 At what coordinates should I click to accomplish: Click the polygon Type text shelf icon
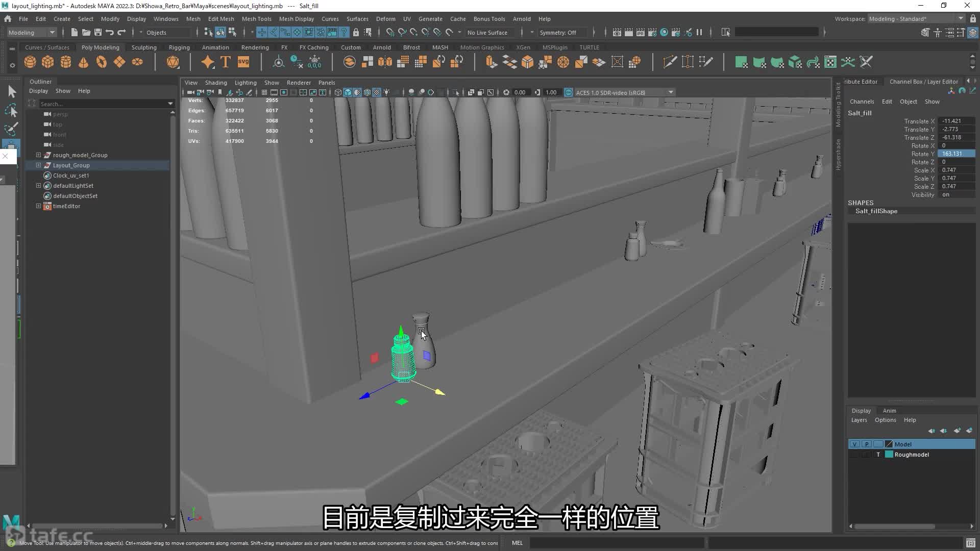225,62
